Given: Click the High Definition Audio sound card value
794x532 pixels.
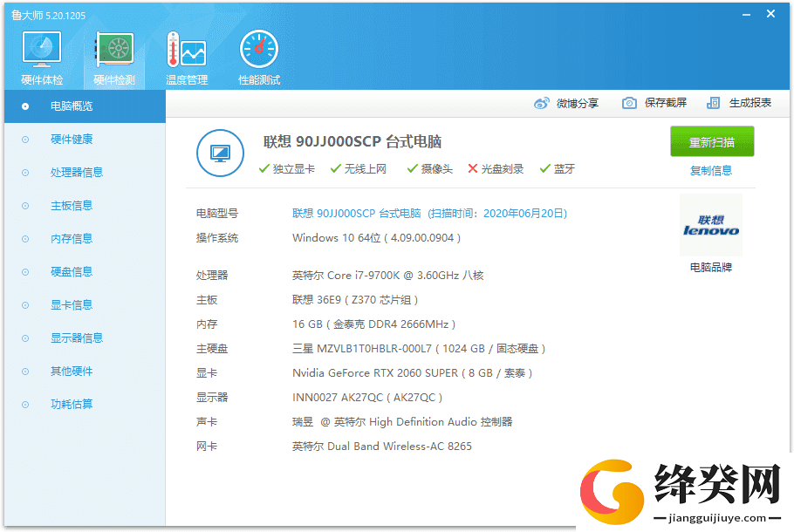Looking at the screenshot, I should [x=402, y=421].
